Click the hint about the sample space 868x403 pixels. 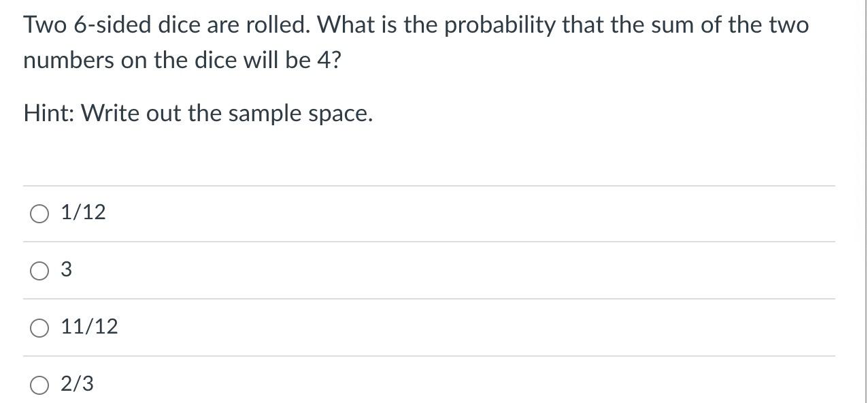[198, 113]
